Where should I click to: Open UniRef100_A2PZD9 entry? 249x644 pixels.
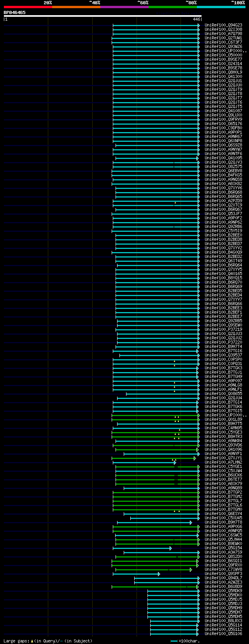click(223, 201)
